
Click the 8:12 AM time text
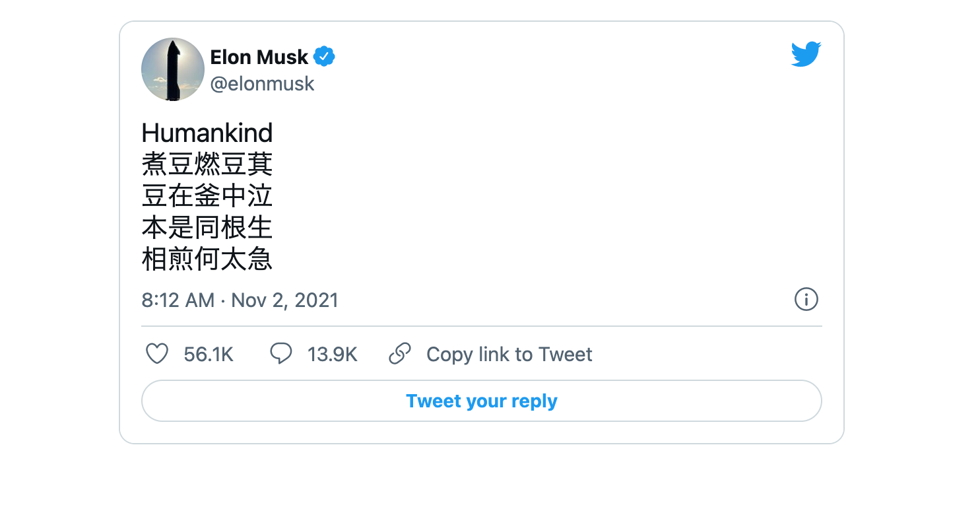[178, 300]
